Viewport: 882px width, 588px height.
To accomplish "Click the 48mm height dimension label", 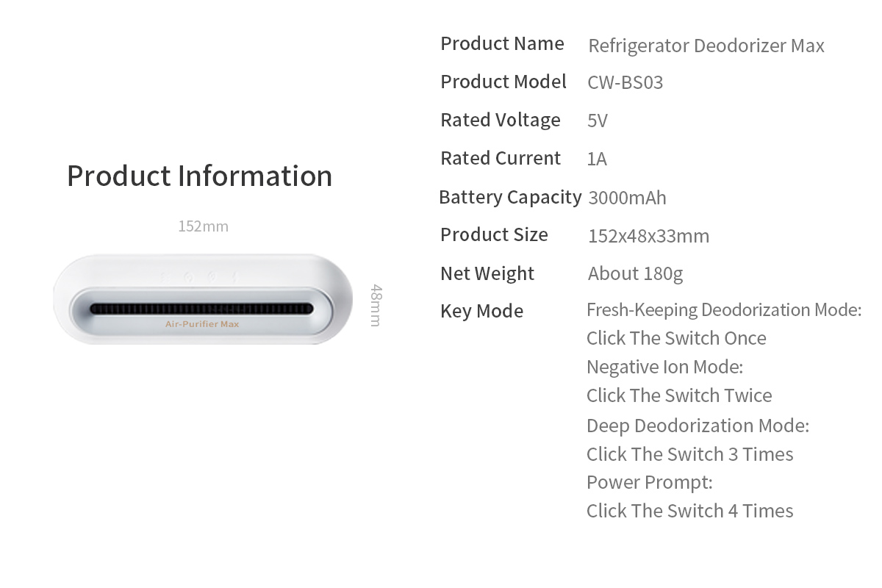I will point(375,305).
